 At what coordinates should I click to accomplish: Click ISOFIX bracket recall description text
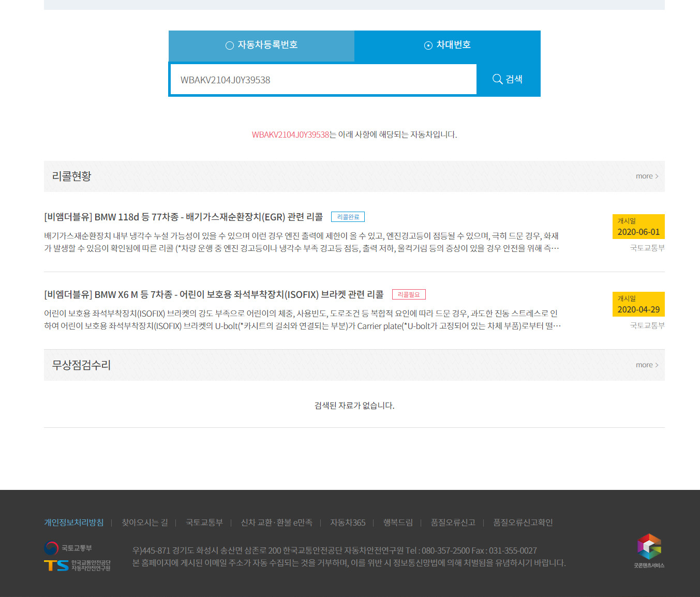[302, 320]
